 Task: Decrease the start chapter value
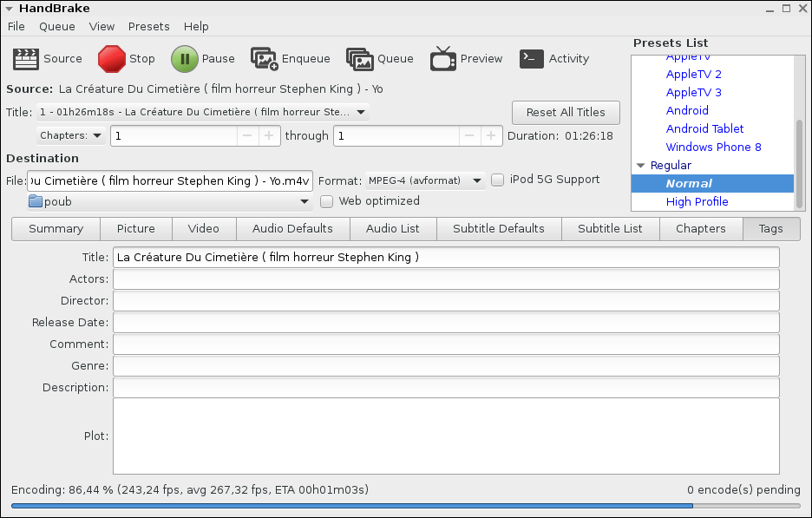(x=247, y=135)
